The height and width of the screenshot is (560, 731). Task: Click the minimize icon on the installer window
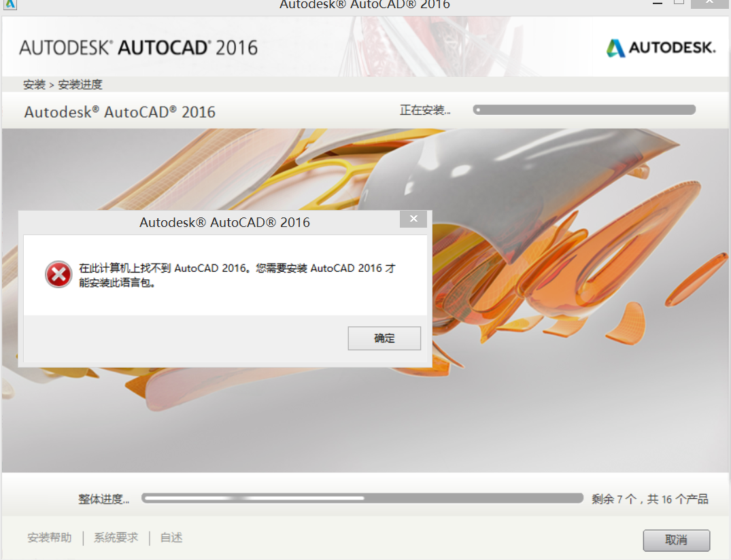click(657, 4)
